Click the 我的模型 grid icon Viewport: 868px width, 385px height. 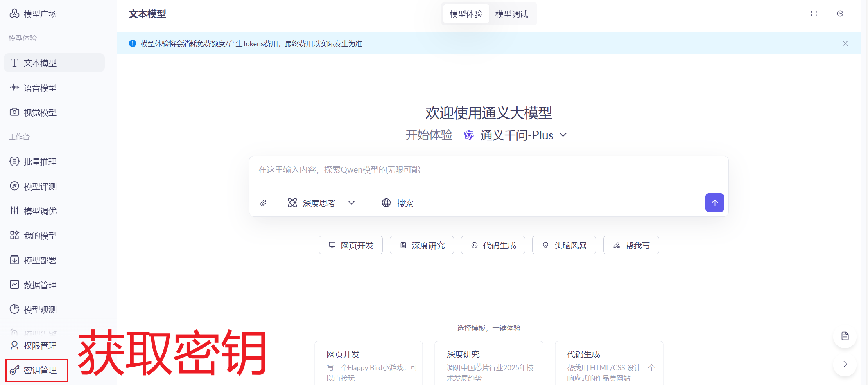(14, 235)
